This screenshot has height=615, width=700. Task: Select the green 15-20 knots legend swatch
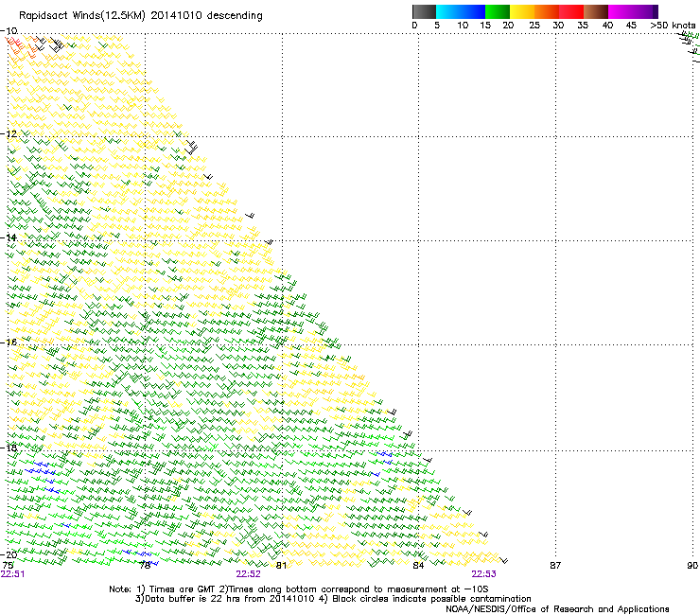click(x=498, y=11)
